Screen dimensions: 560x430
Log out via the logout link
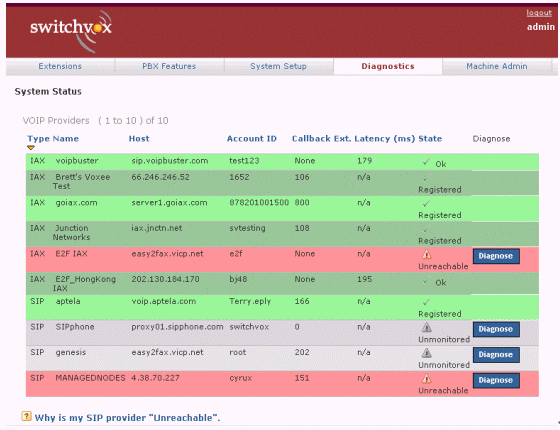(x=539, y=13)
